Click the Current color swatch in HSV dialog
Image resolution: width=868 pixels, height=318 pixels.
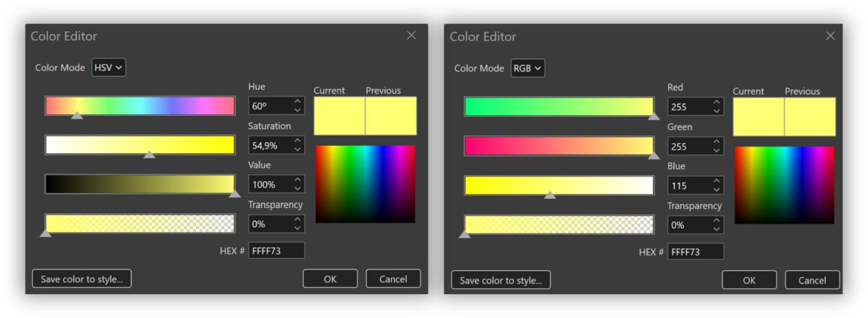(x=339, y=116)
